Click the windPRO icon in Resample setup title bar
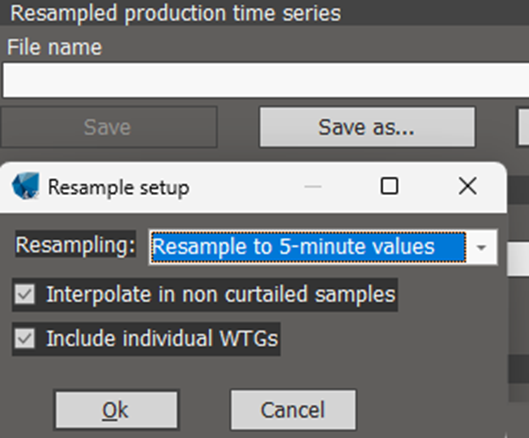 [26, 186]
